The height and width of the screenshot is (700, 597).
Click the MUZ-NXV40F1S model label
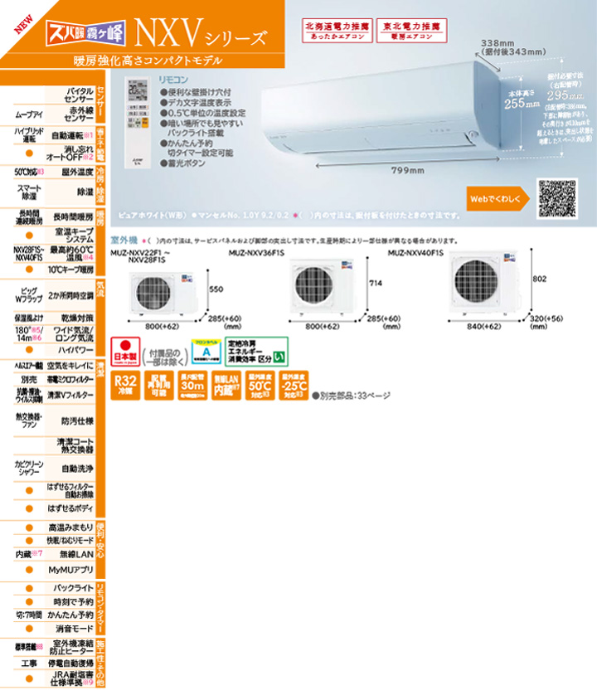415,253
